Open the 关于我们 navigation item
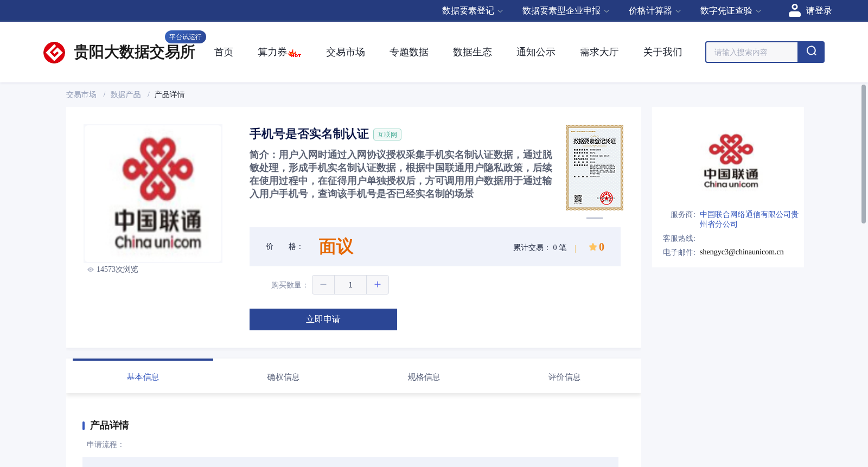868x467 pixels. pyautogui.click(x=663, y=52)
